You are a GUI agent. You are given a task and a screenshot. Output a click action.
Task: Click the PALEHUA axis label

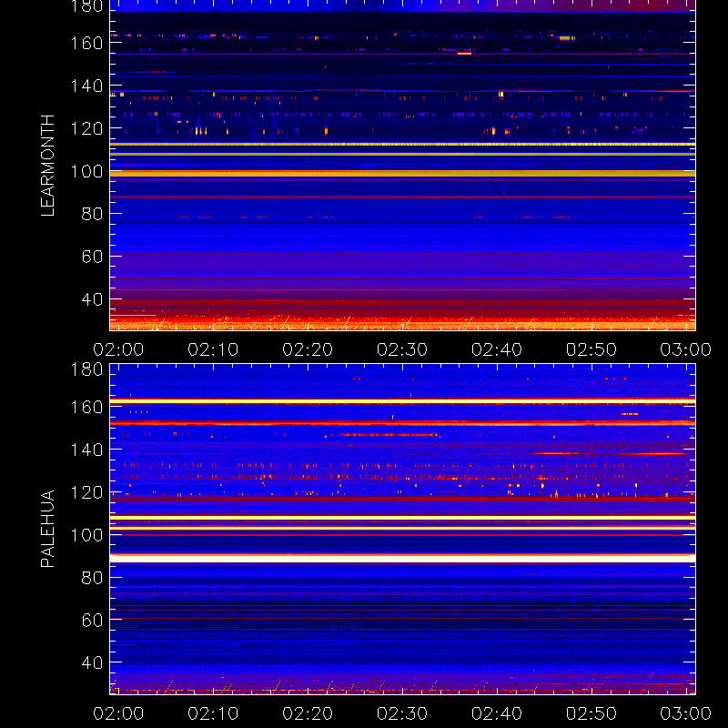tap(47, 529)
